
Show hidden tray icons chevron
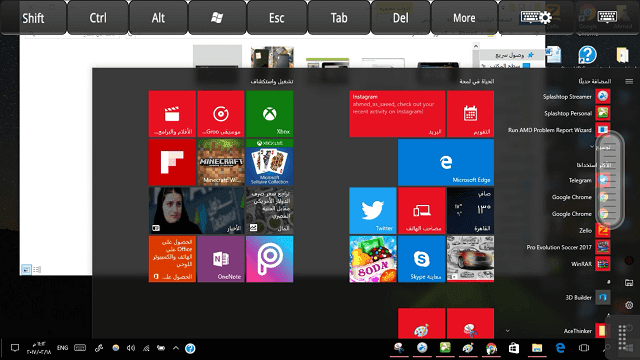pyautogui.click(x=176, y=348)
